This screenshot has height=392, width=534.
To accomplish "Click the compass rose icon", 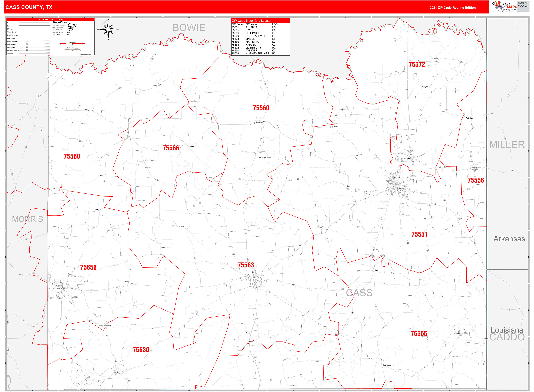I will coord(108,29).
